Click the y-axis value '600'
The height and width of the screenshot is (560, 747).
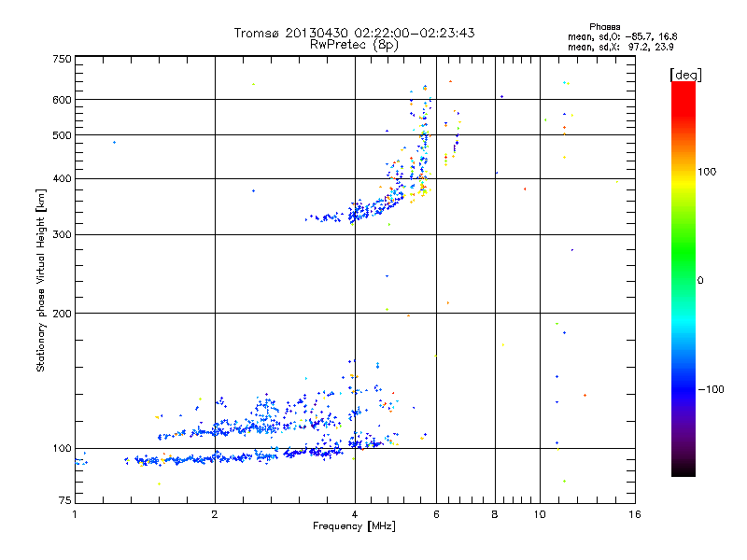click(62, 100)
